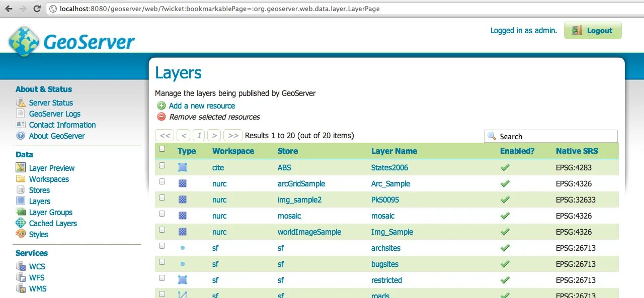Open the Img_Sample layer link
Viewport: 644px width, 298px height.
pos(392,232)
